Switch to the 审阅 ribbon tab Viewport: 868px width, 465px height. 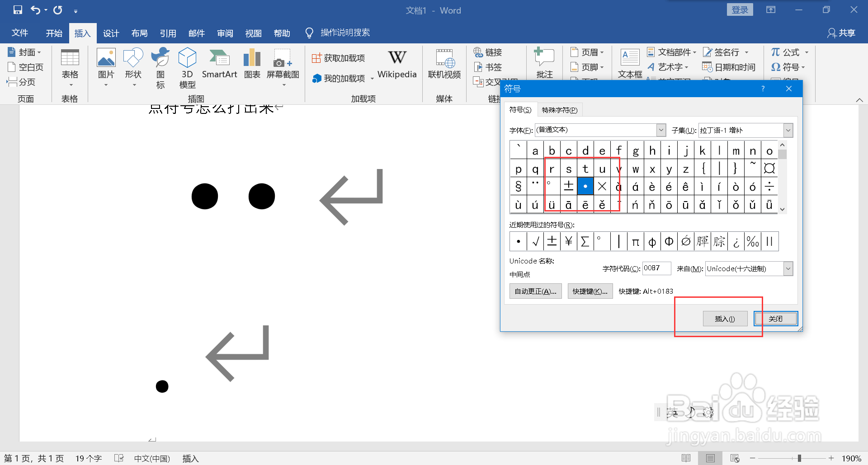tap(225, 33)
